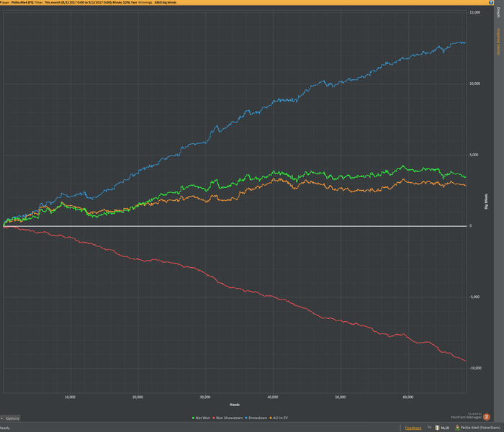
Task: Click the 30,000 hands x-axis label
Action: pos(205,397)
